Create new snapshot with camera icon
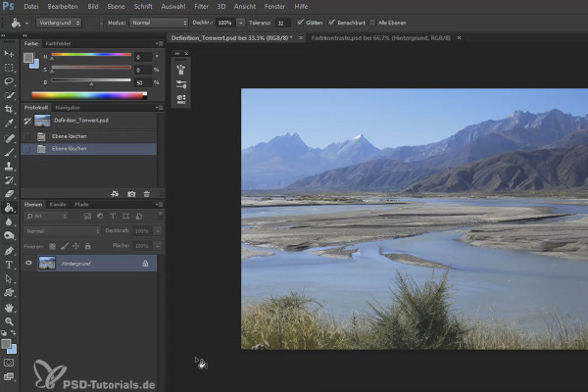Viewport: 588px width, 392px height. point(131,194)
